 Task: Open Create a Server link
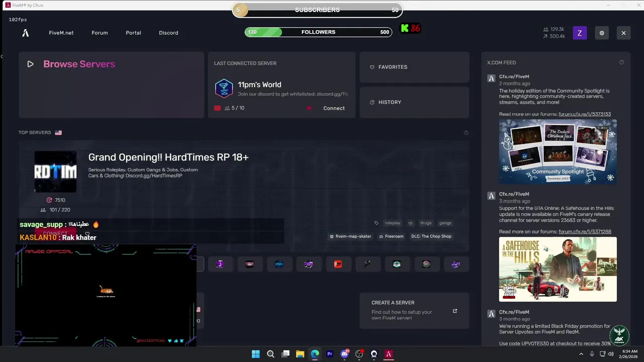coord(414,311)
